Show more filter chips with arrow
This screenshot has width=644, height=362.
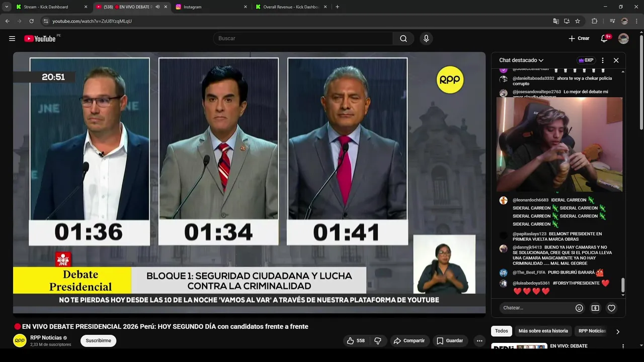pos(618,331)
